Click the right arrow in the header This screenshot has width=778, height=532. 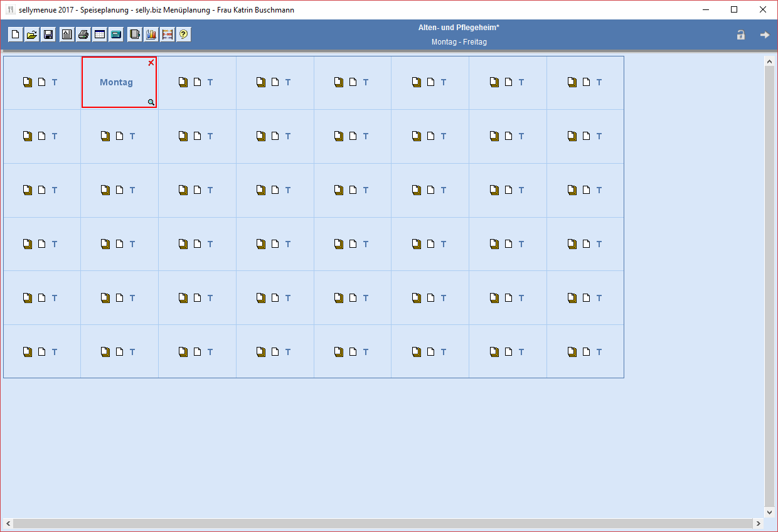coord(764,35)
